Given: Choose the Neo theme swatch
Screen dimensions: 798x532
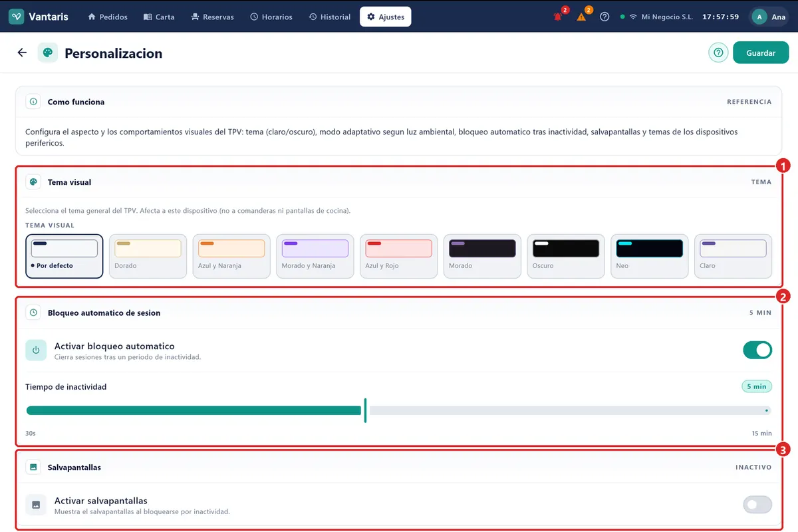Looking at the screenshot, I should point(649,256).
